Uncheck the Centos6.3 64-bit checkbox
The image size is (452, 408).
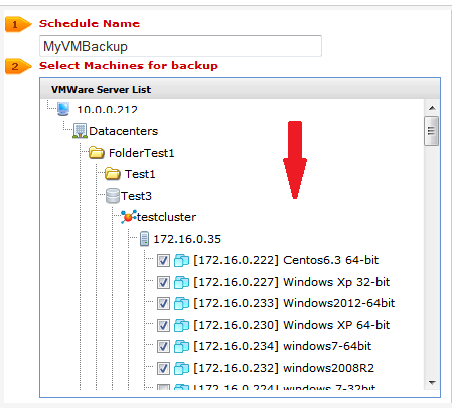coord(163,261)
